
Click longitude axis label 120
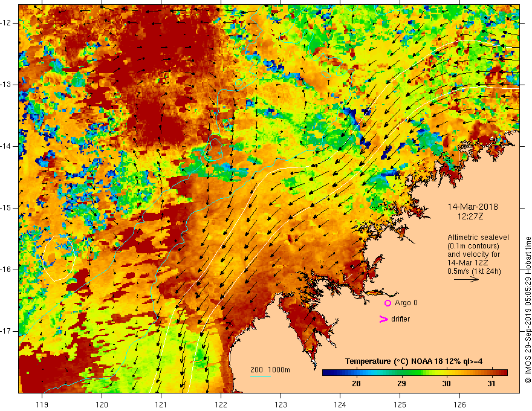[x=102, y=404]
